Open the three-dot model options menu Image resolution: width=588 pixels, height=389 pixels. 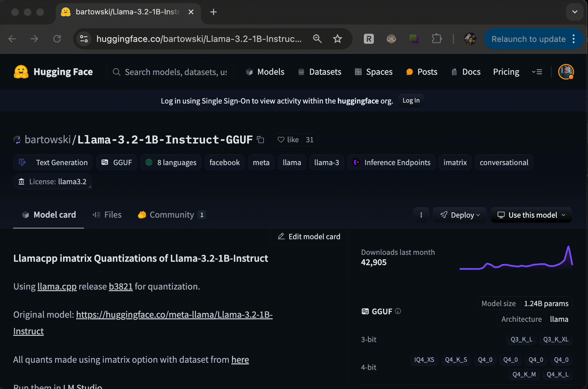(421, 215)
